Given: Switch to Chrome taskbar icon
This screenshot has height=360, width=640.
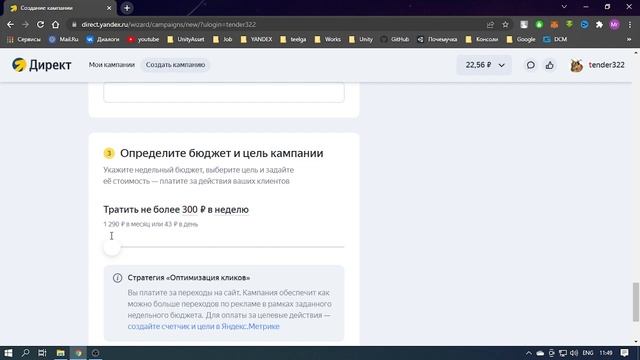Looking at the screenshot, I should click(78, 353).
